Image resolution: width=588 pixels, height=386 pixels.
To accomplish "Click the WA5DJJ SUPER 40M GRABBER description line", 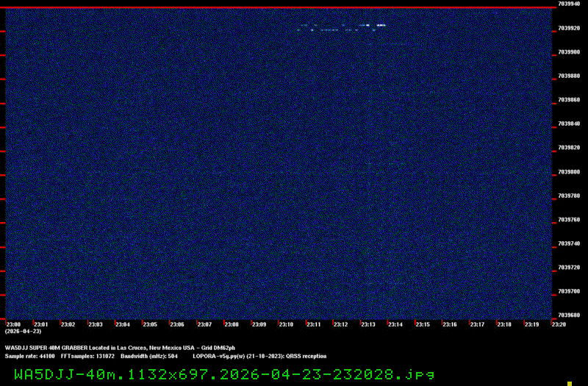I will [x=120, y=348].
